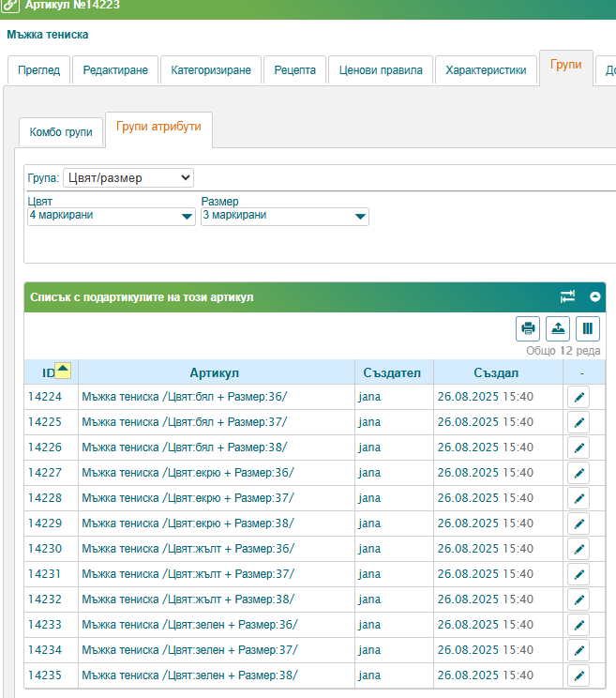Click article name Цвят:бял + Размер:36
The width and height of the screenshot is (616, 698).
(x=185, y=397)
